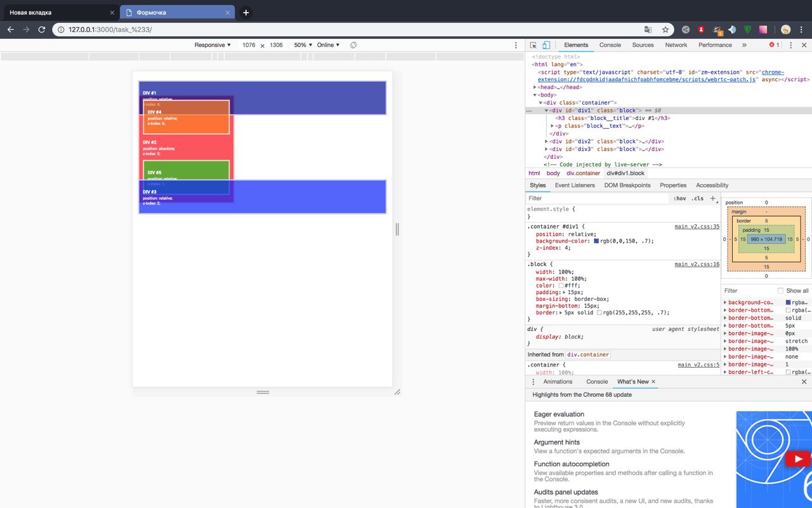This screenshot has width=812, height=508.
Task: Click the background-color blue swatch in Styles
Action: coord(597,241)
